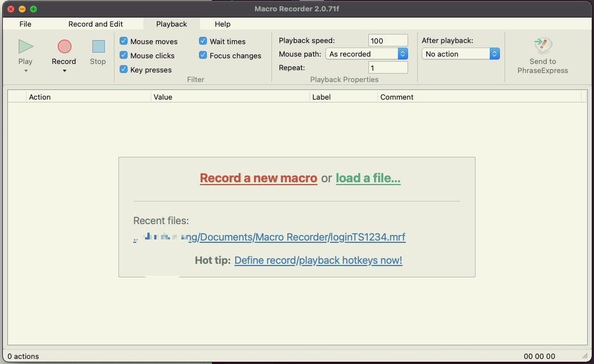Uncheck the Mouse moves filter
594x364 pixels.
(124, 41)
